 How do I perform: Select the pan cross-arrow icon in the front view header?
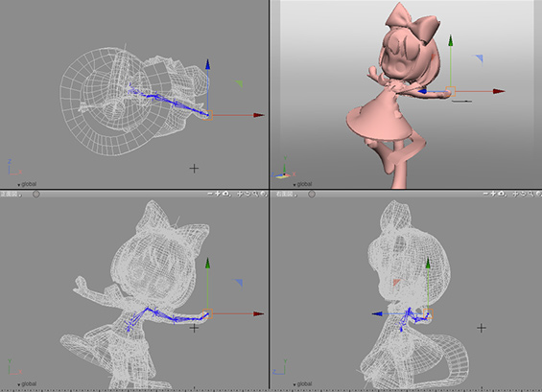click(x=241, y=195)
